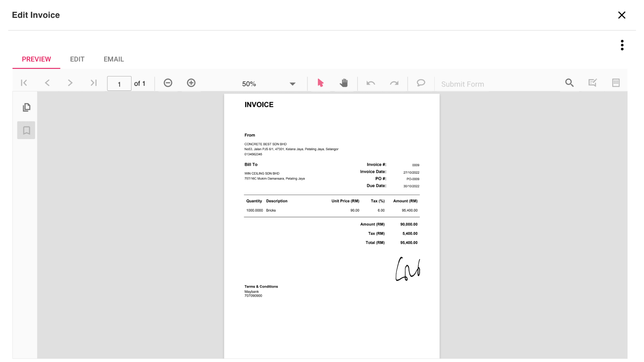Redo the last action
Image resolution: width=644 pixels, height=362 pixels.
coord(394,83)
